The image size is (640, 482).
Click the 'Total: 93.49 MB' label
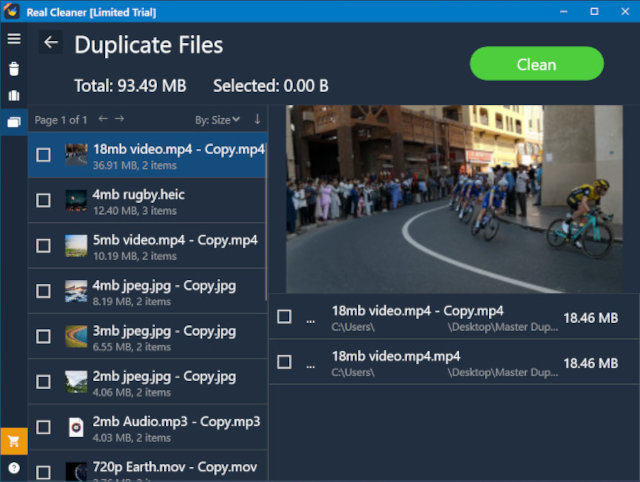pos(130,86)
